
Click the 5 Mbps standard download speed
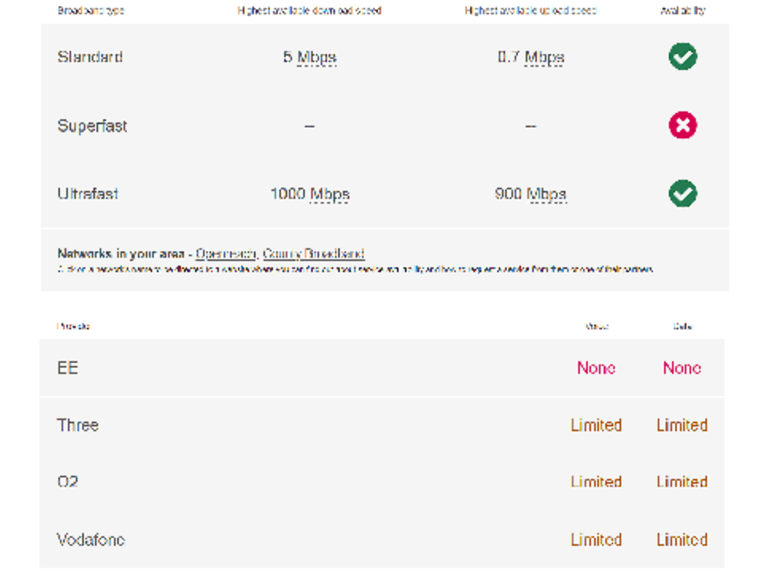309,57
